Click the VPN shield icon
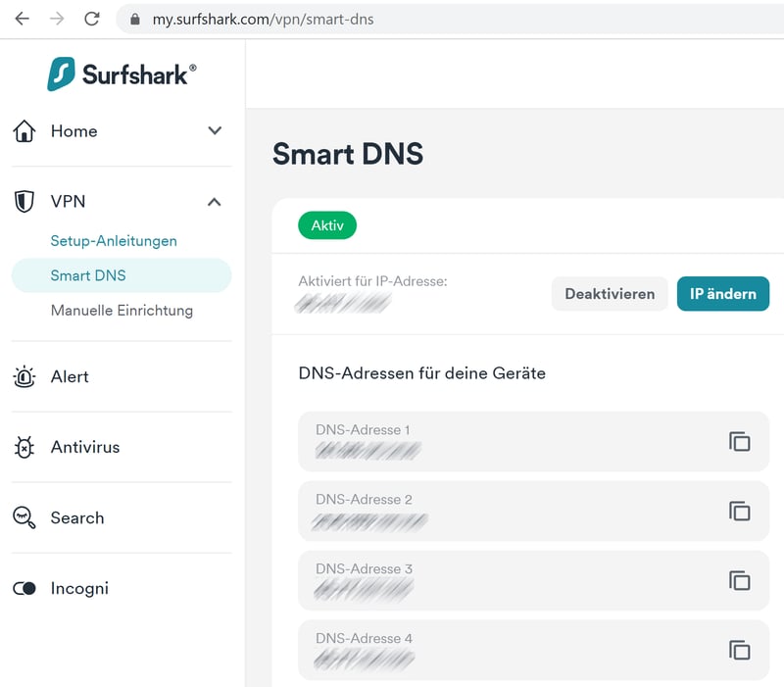 click(x=24, y=201)
